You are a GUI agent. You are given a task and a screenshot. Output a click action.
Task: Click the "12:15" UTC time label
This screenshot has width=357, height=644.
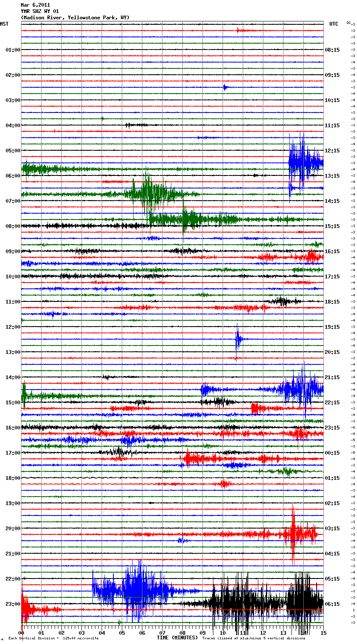332,151
